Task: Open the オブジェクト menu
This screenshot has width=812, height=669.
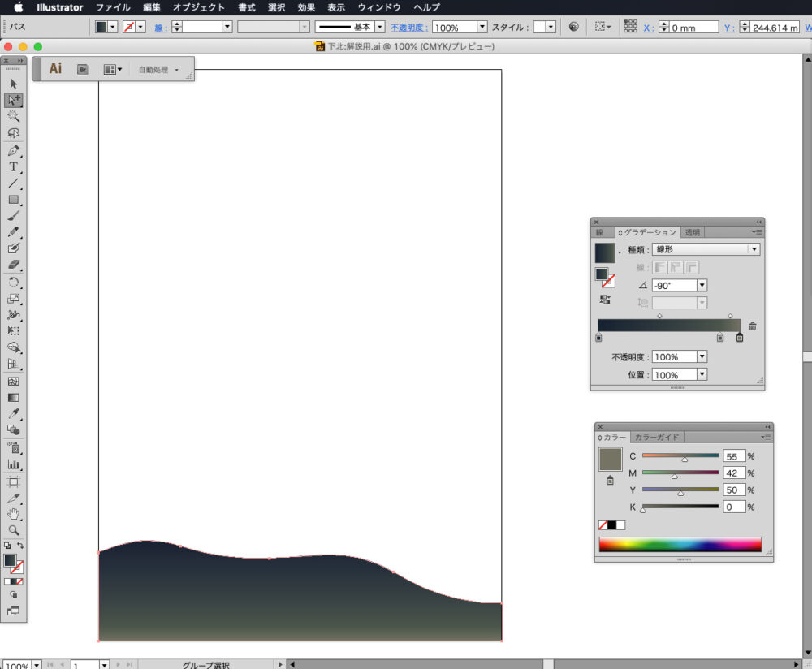Action: coord(198,7)
